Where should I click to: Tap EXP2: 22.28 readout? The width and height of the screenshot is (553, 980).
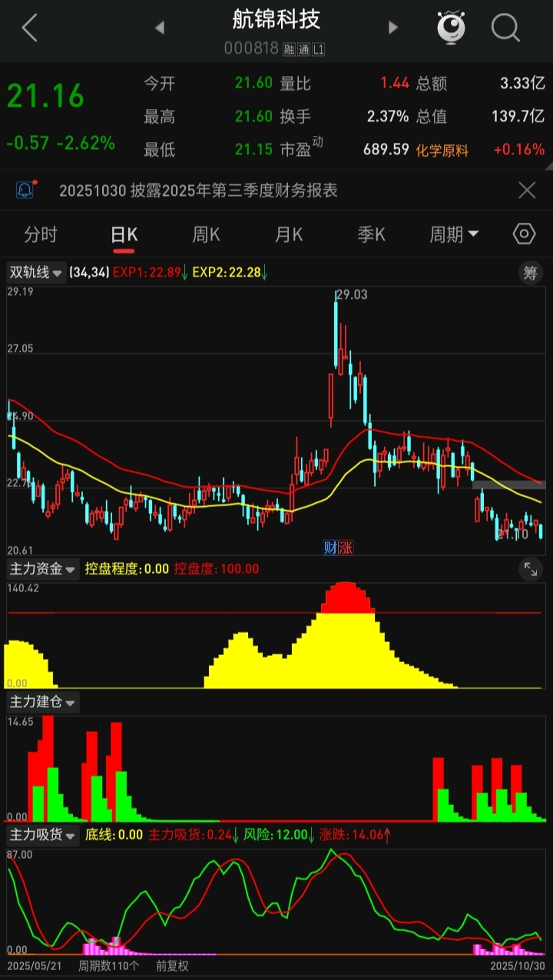tap(230, 272)
